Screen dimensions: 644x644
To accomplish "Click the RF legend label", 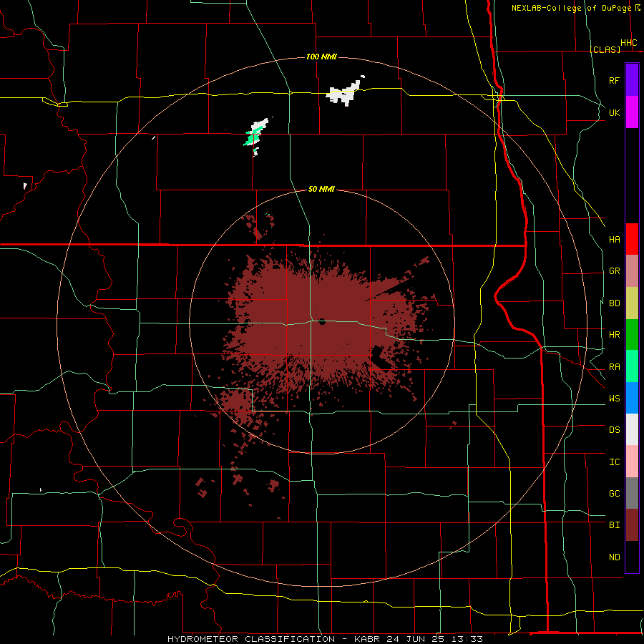I will point(614,80).
